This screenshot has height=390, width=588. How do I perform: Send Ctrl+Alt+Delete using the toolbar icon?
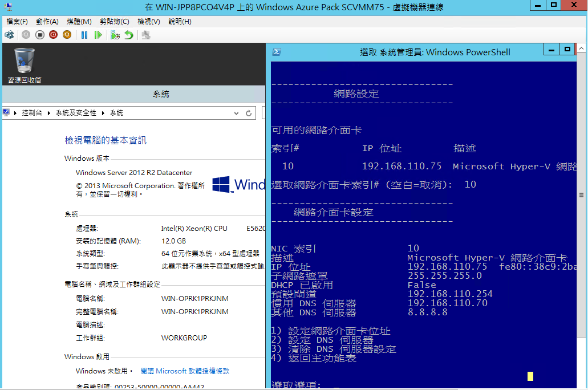click(9, 35)
